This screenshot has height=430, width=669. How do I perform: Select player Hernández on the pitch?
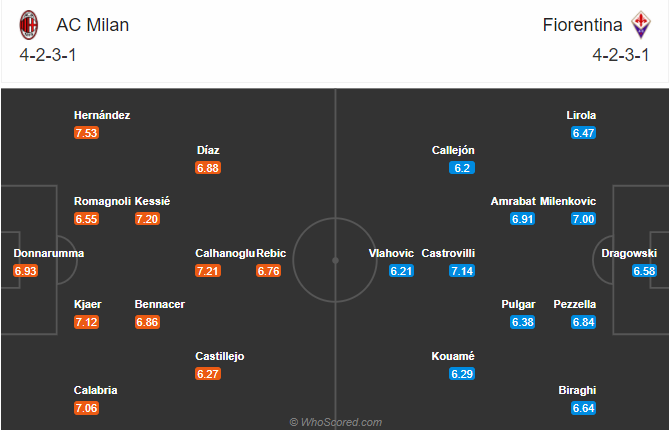(102, 115)
